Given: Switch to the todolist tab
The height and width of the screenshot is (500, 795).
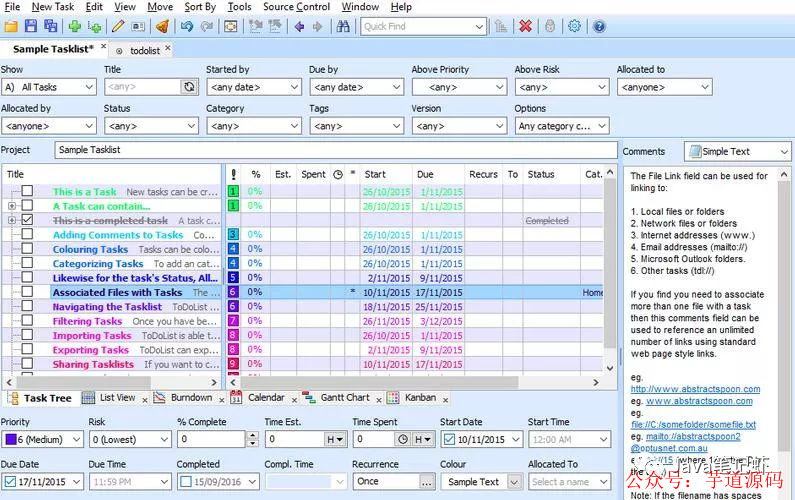Looking at the screenshot, I should point(144,50).
